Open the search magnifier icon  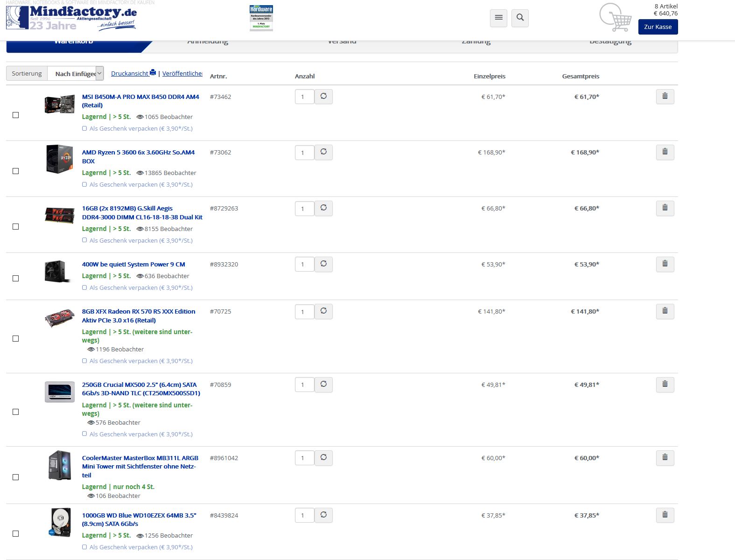520,18
